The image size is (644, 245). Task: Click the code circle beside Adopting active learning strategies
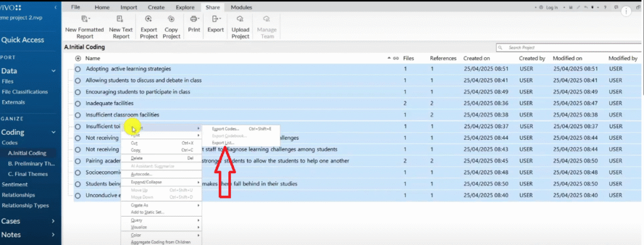click(x=77, y=69)
